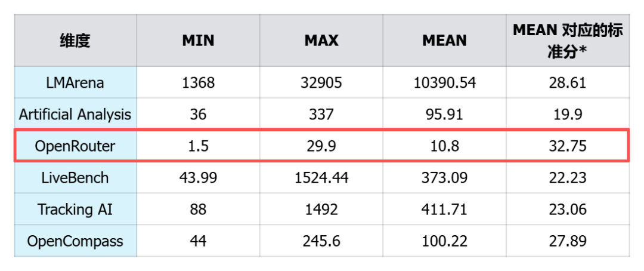This screenshot has height=271, width=644.
Task: Select the LMArena row label
Action: [x=75, y=82]
